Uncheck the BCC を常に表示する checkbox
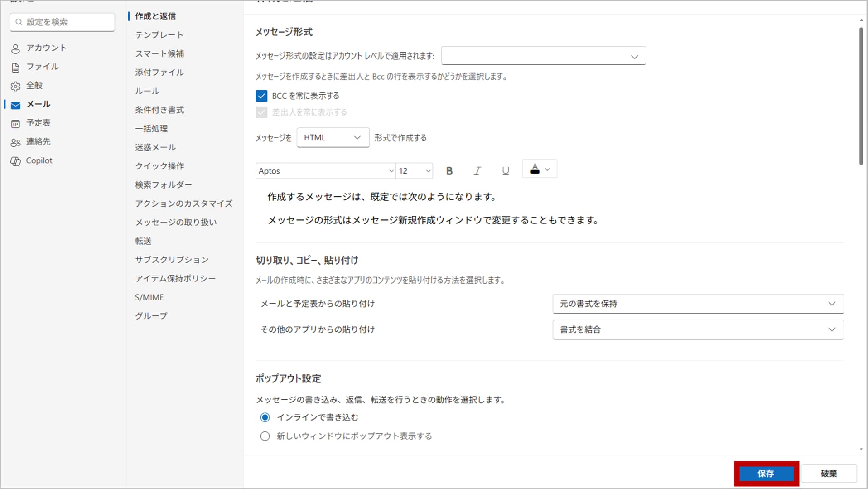This screenshot has width=868, height=489. 261,96
